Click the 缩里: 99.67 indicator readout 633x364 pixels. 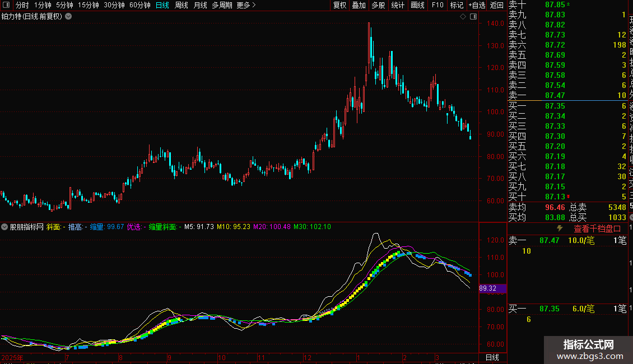[x=107, y=227]
